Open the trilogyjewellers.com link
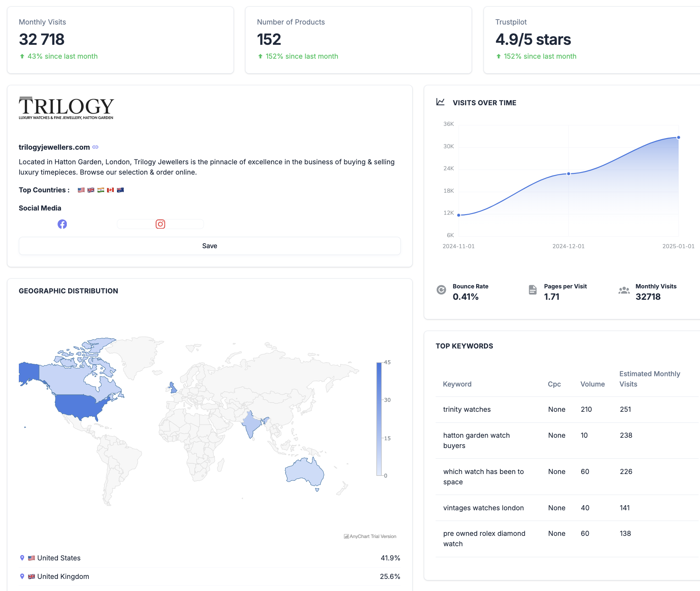 coord(54,147)
